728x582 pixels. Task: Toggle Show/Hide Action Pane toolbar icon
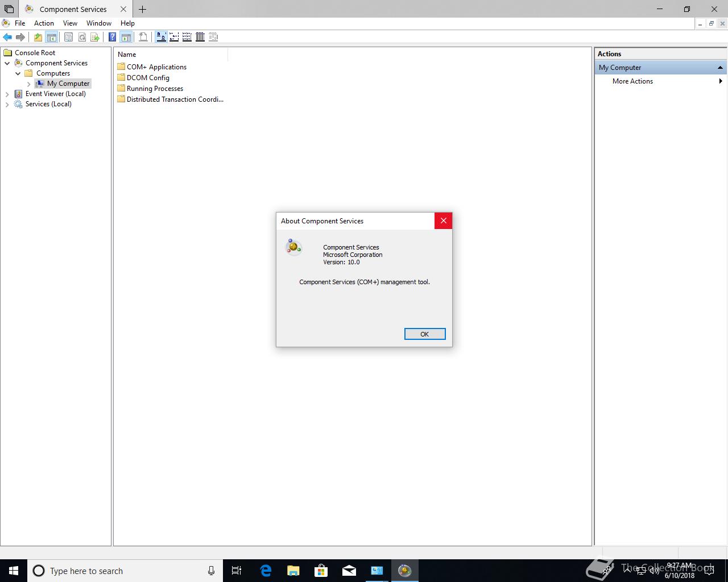(x=126, y=37)
